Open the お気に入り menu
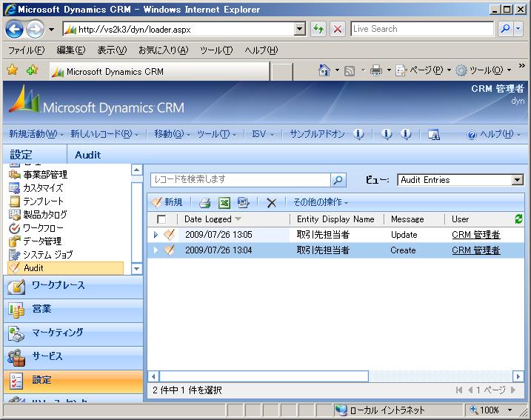Image resolution: width=531 pixels, height=420 pixels. click(163, 50)
